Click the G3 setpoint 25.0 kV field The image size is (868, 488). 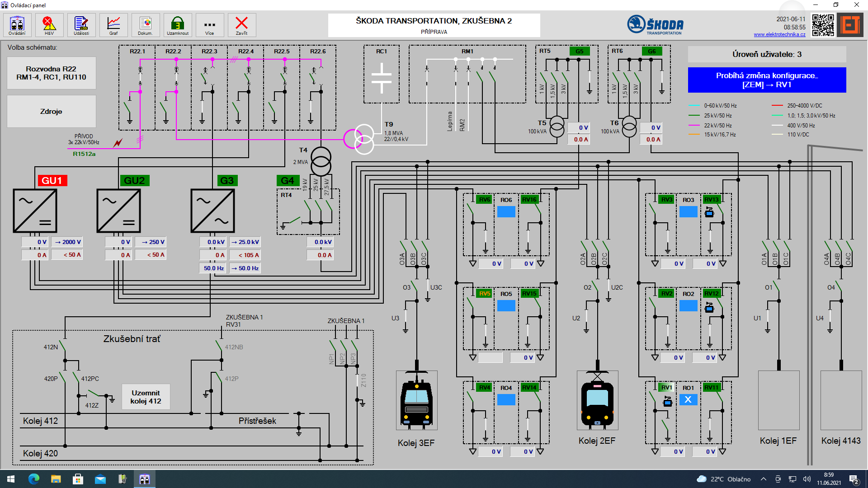tap(245, 242)
